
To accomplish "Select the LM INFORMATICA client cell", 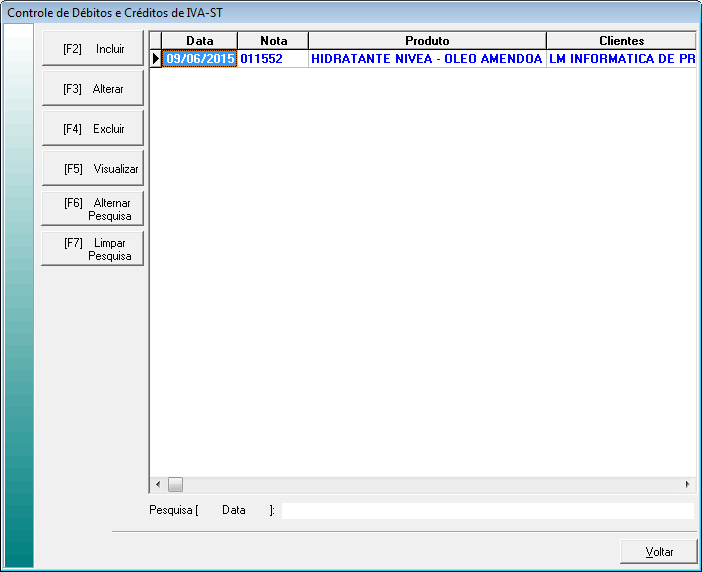I will (621, 59).
